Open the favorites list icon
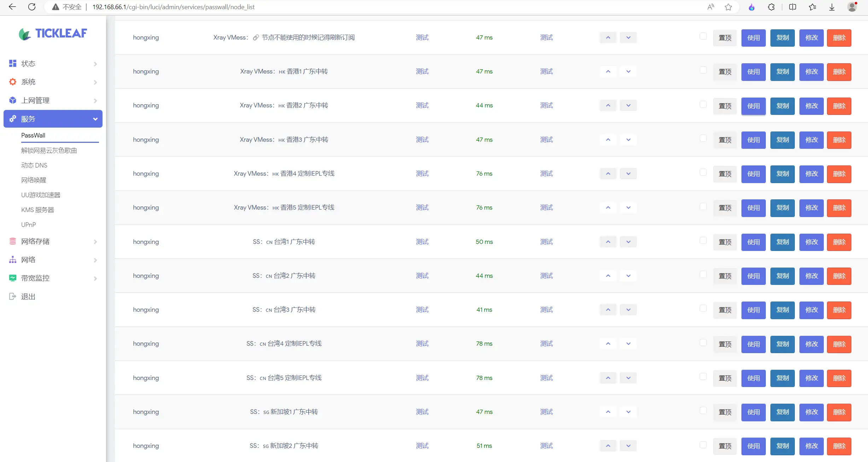This screenshot has width=868, height=462. coord(812,7)
